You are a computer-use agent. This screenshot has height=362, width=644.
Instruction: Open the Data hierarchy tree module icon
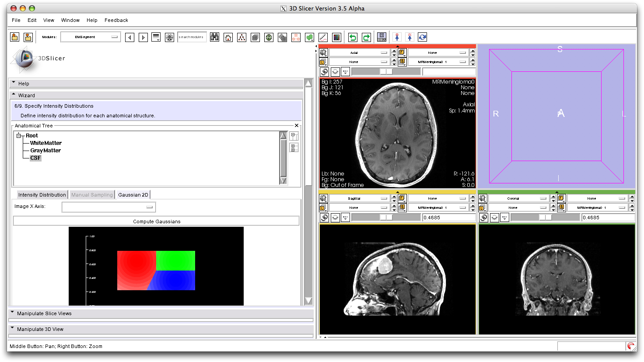[241, 37]
